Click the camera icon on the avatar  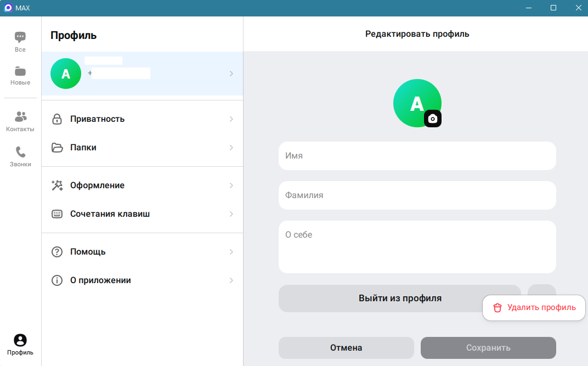[x=432, y=119]
